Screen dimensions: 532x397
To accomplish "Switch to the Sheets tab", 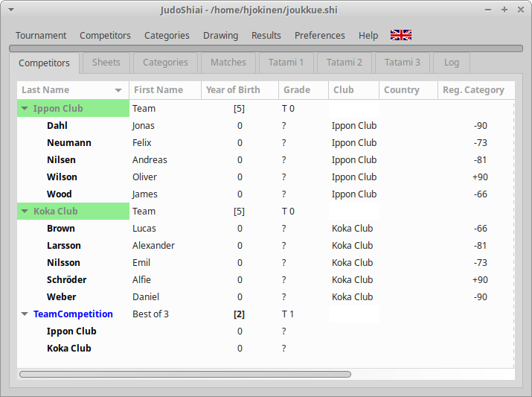I will [106, 63].
